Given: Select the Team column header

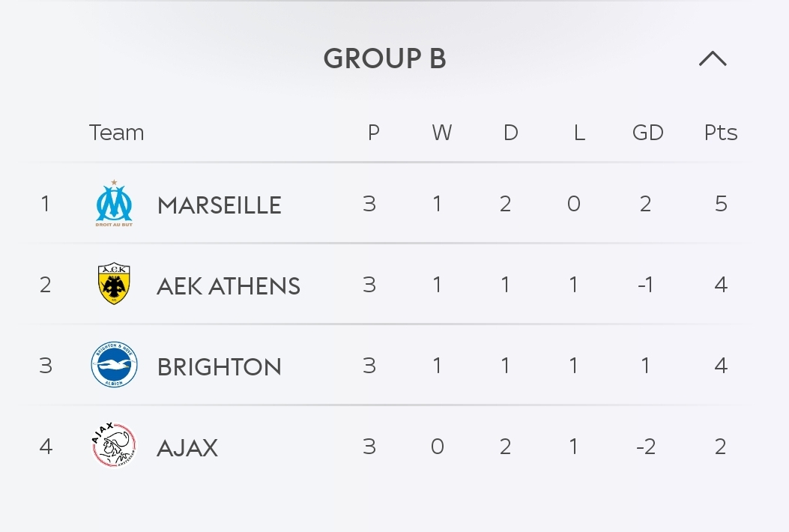Looking at the screenshot, I should click(116, 133).
